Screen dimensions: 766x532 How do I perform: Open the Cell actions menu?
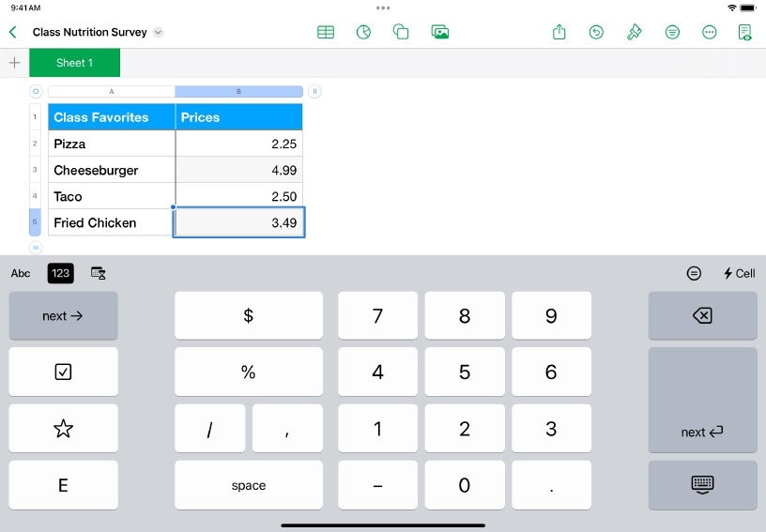739,273
